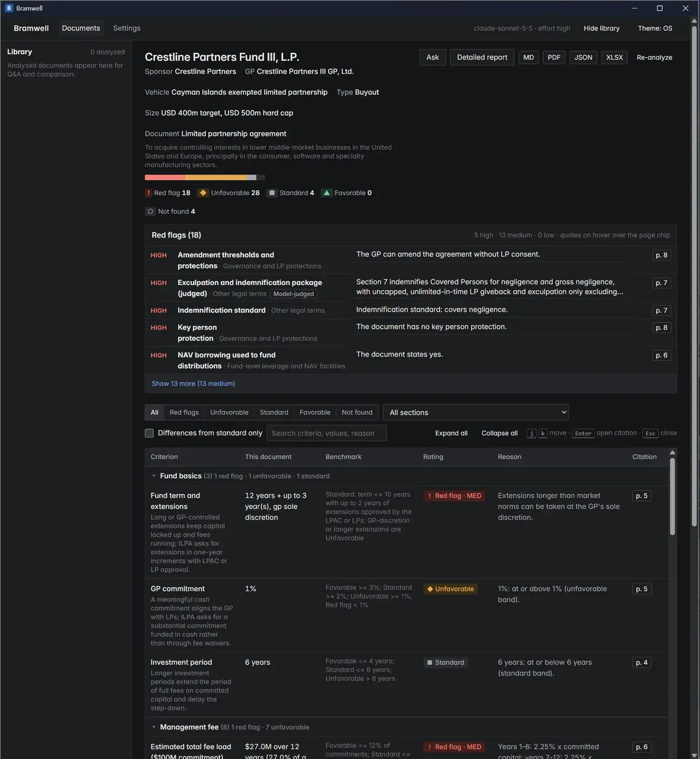Click the Red flag count icon

click(149, 193)
